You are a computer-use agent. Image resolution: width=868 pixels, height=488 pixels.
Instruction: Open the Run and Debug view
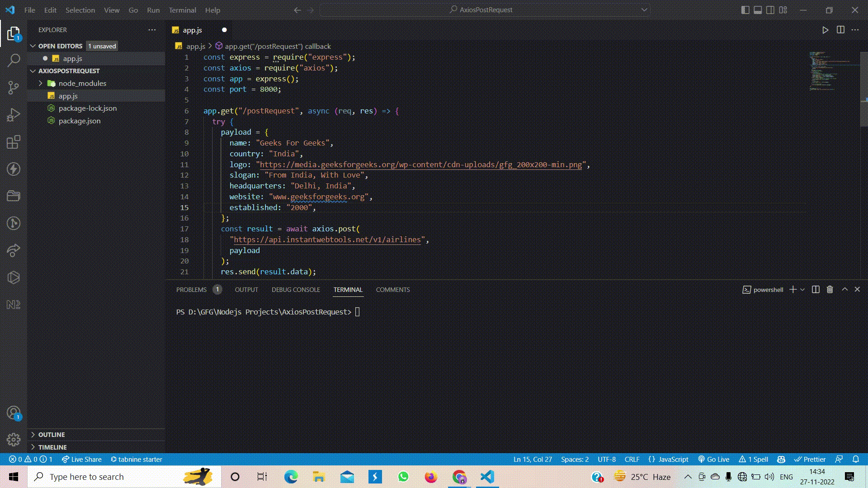click(14, 115)
